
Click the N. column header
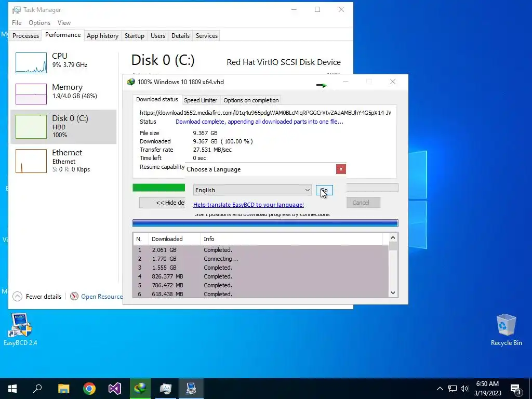tap(141, 239)
